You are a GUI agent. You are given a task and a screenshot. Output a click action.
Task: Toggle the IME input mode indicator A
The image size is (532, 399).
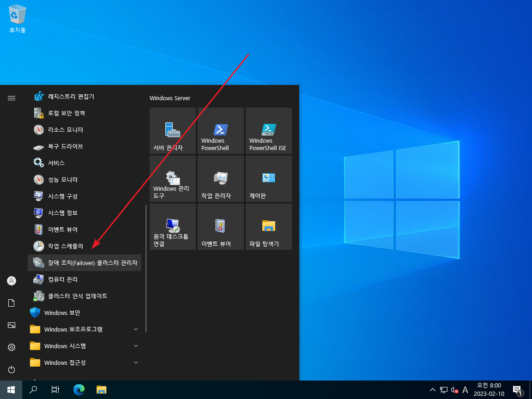pyautogui.click(x=465, y=390)
